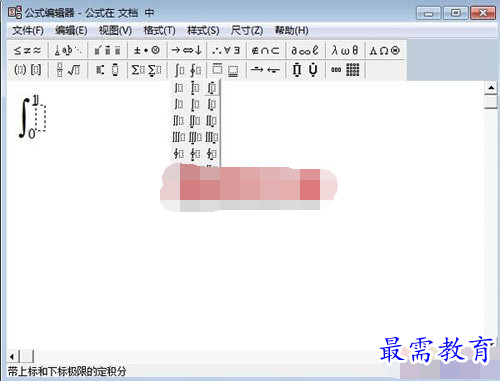Image resolution: width=501 pixels, height=381 pixels.
Task: Open the relational symbols palette (≤≠≈)
Action: 28,51
